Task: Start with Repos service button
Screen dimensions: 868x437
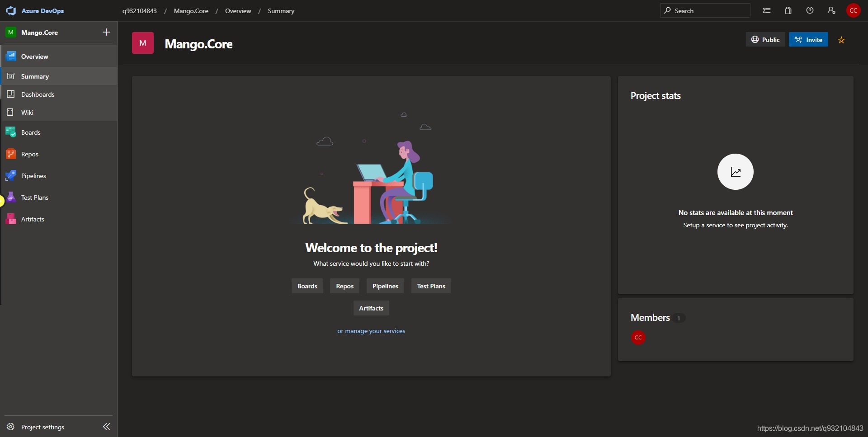Action: click(x=345, y=286)
